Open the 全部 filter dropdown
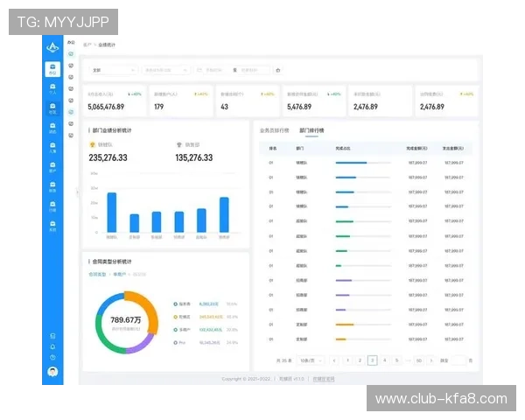The height and width of the screenshot is (420, 525). [x=112, y=69]
